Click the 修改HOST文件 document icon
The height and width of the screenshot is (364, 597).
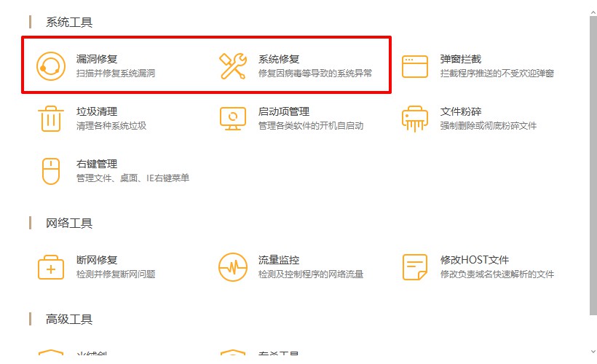415,267
